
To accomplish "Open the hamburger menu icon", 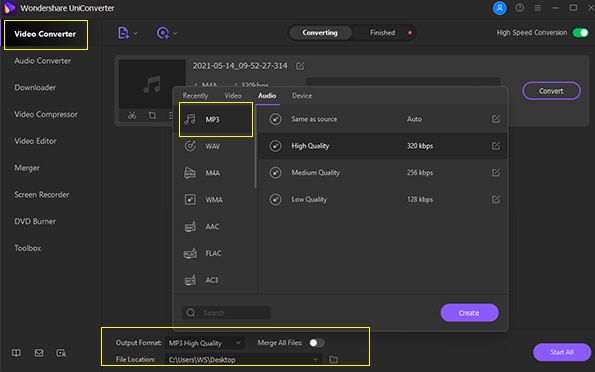I will point(537,8).
